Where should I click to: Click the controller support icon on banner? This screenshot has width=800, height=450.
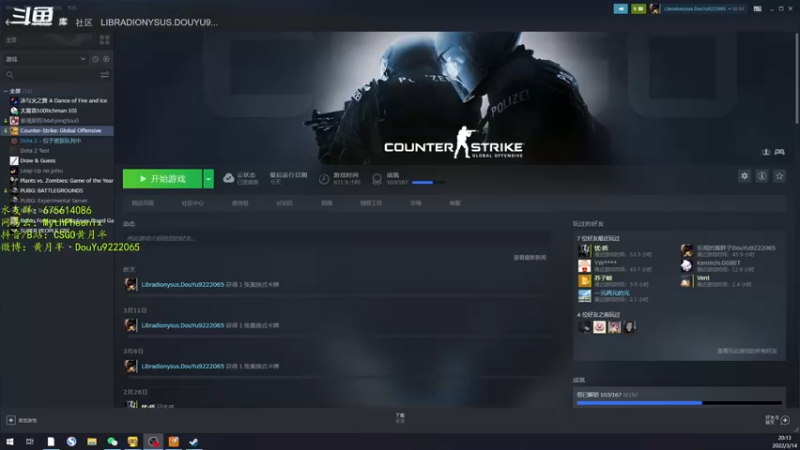tap(780, 152)
